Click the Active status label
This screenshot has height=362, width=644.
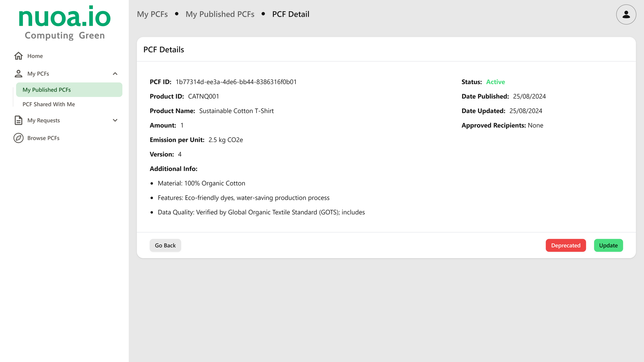[495, 82]
